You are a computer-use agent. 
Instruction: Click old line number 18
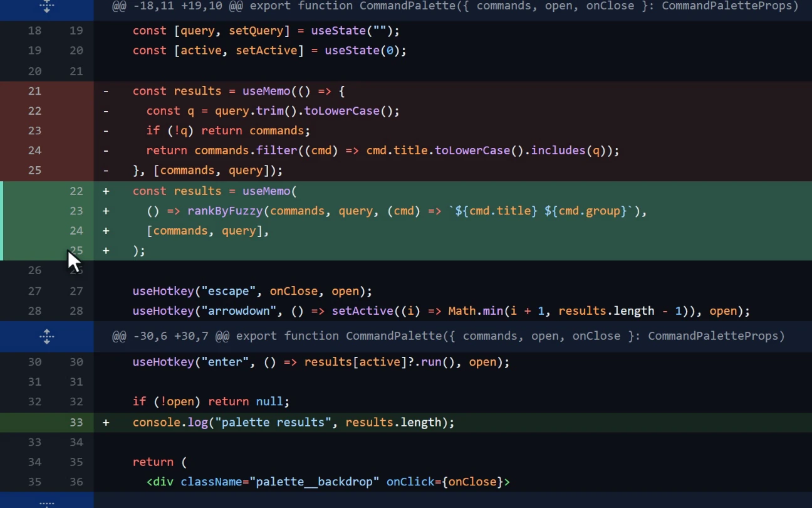[34, 31]
